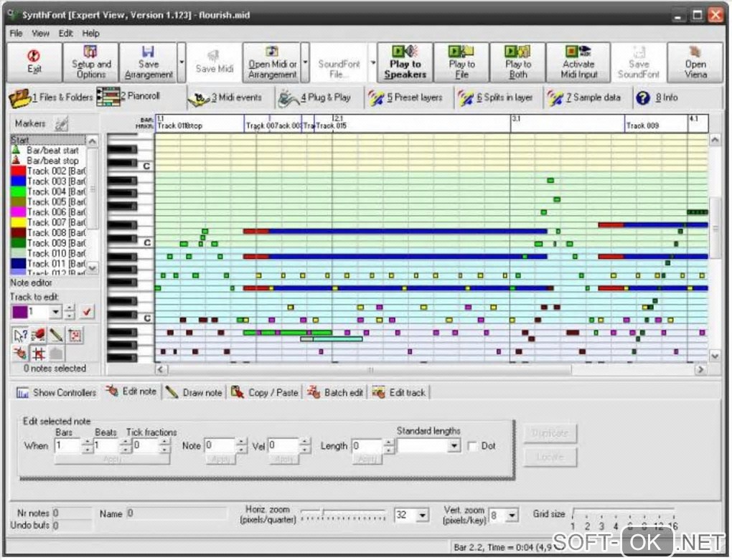The image size is (732, 560).
Task: Click the Bar/beat stop marker icon
Action: click(17, 161)
